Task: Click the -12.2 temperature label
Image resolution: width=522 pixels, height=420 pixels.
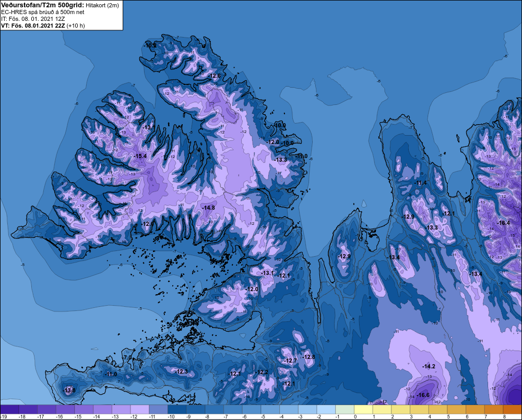Action: click(262, 372)
